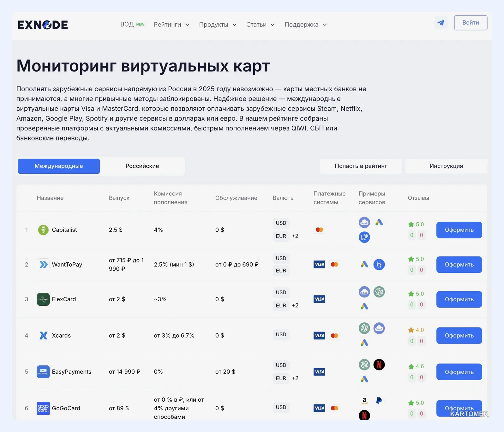Screen dimensions: 504x432
Task: Click the Отзывы column header
Action: 418,198
